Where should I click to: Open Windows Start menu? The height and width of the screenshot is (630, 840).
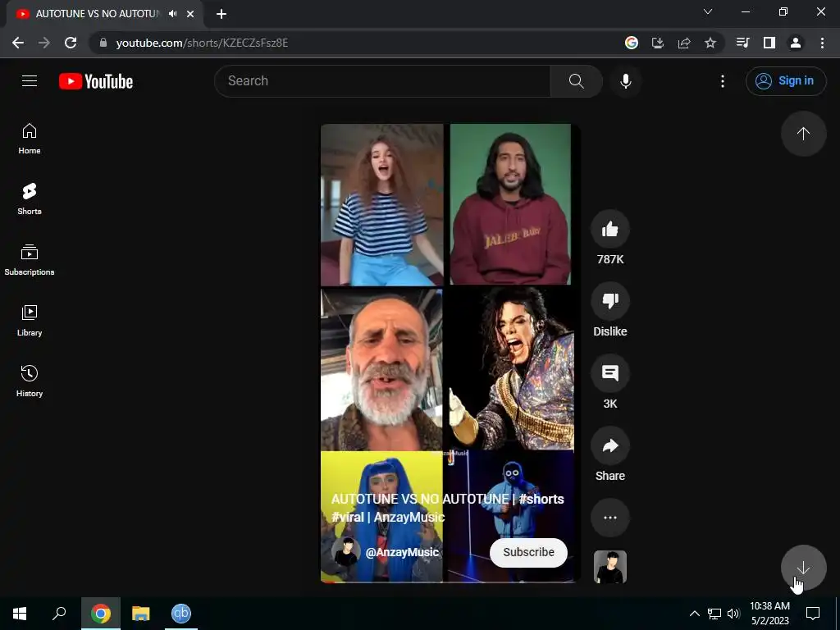tap(20, 614)
